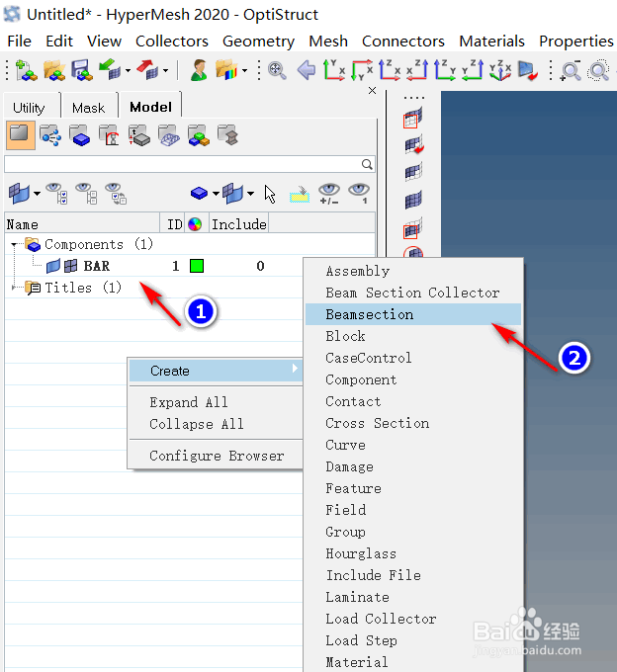Select the Model view icon in browser
This screenshot has width=617, height=672.
(20, 135)
